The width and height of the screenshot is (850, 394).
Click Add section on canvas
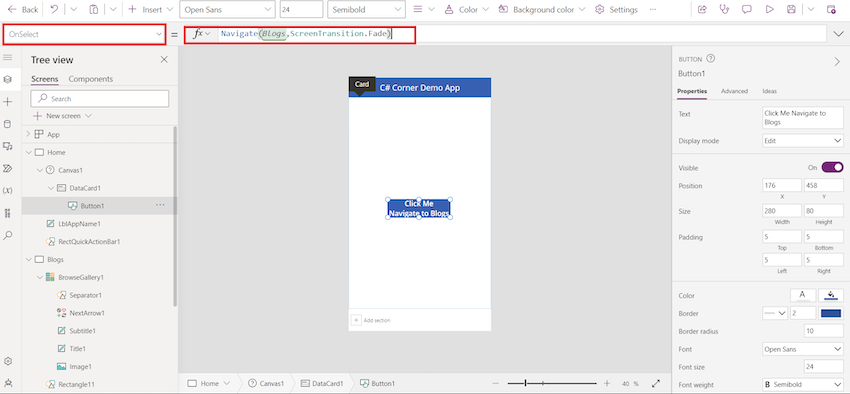tap(371, 320)
